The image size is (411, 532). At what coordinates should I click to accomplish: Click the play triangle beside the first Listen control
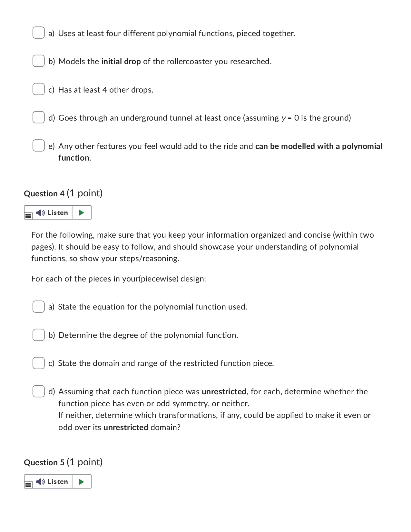click(x=82, y=212)
